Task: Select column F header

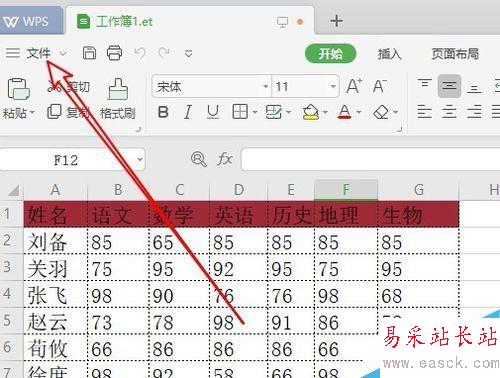Action: click(346, 190)
